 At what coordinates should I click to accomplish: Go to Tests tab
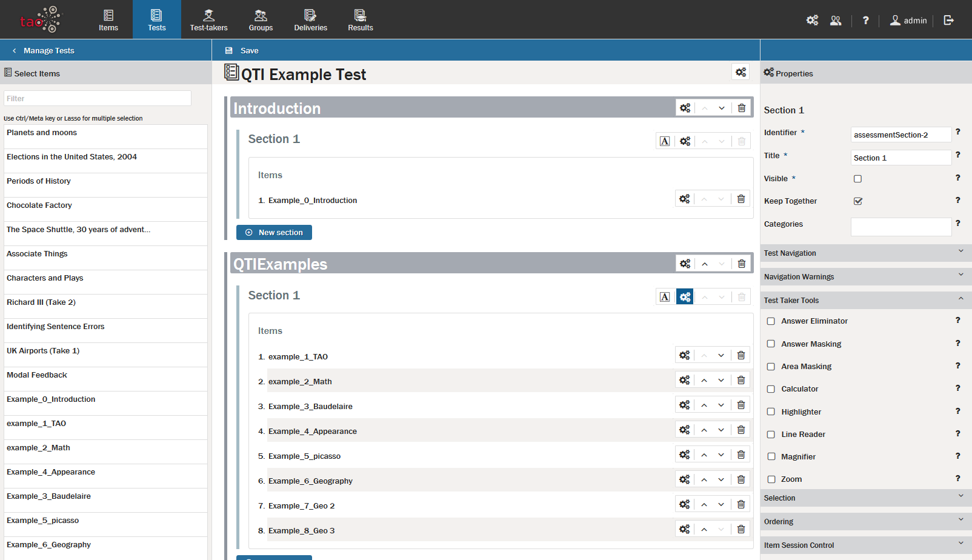156,20
